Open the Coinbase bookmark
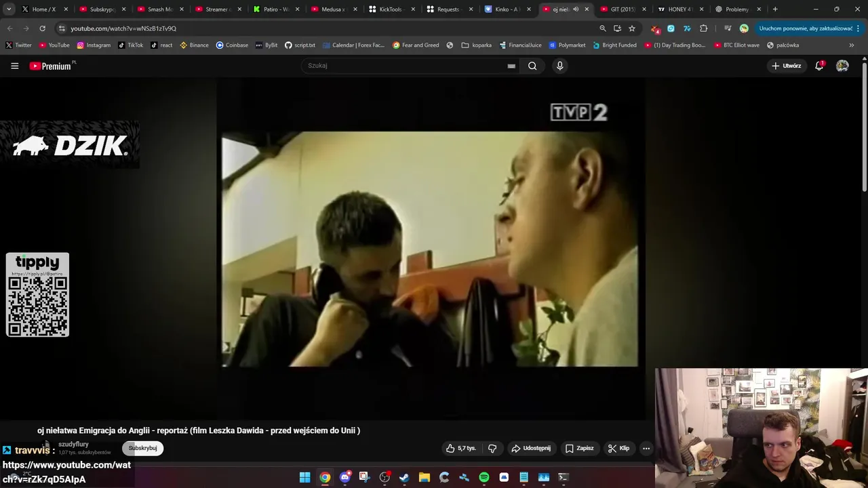This screenshot has width=868, height=488. [x=232, y=45]
